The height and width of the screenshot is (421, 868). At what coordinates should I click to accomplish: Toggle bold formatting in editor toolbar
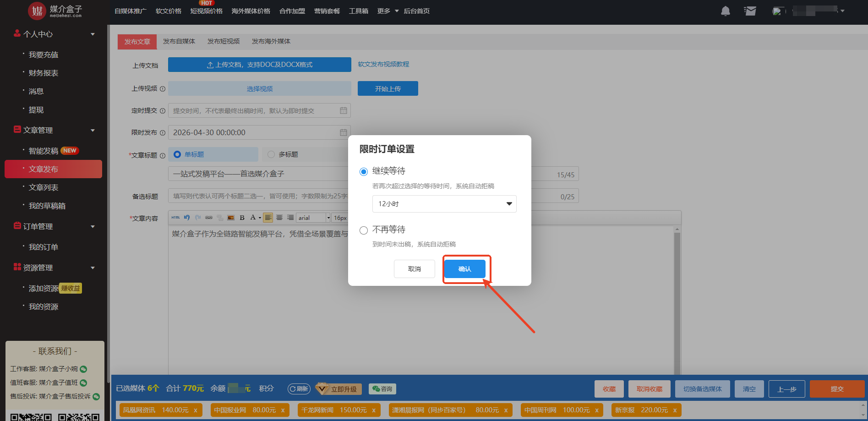pos(242,218)
